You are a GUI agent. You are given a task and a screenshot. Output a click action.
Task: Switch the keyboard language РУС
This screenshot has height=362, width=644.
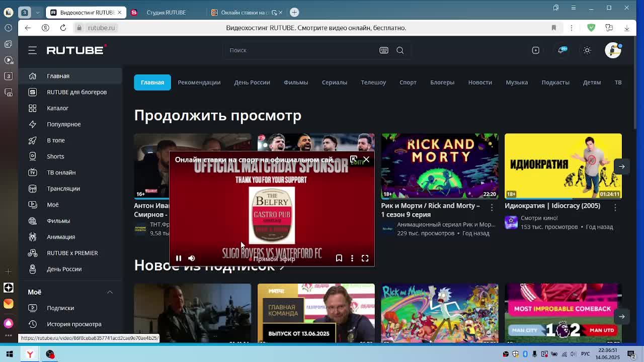click(x=586, y=354)
